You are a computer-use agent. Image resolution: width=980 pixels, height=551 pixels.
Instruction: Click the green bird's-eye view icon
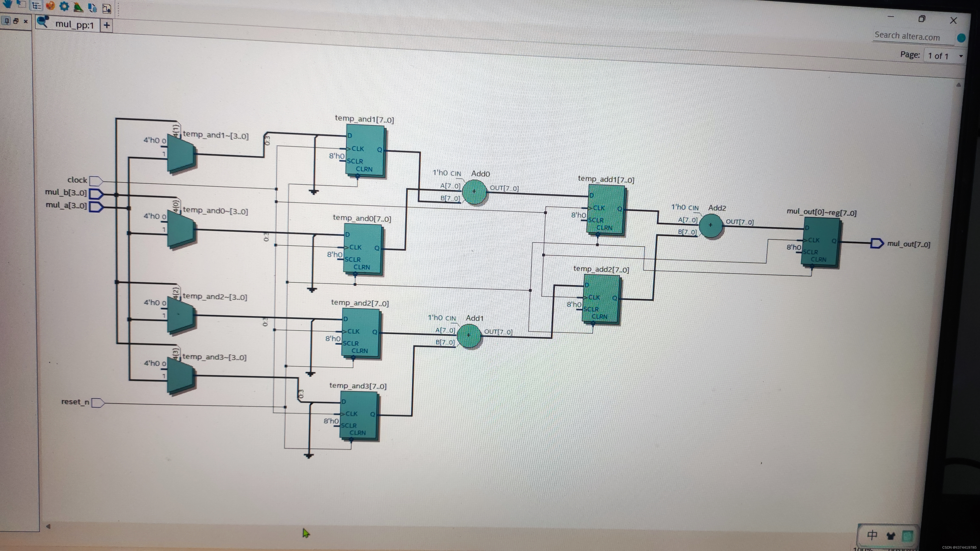(78, 7)
